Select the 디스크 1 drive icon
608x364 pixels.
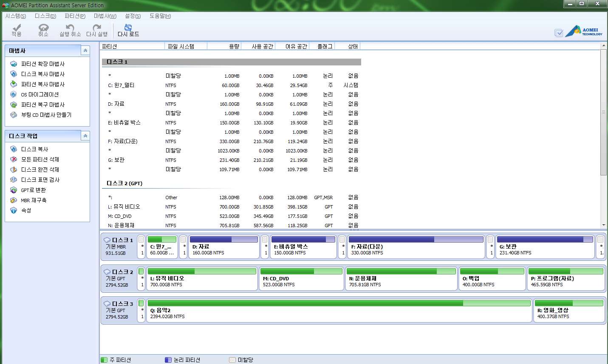(107, 240)
